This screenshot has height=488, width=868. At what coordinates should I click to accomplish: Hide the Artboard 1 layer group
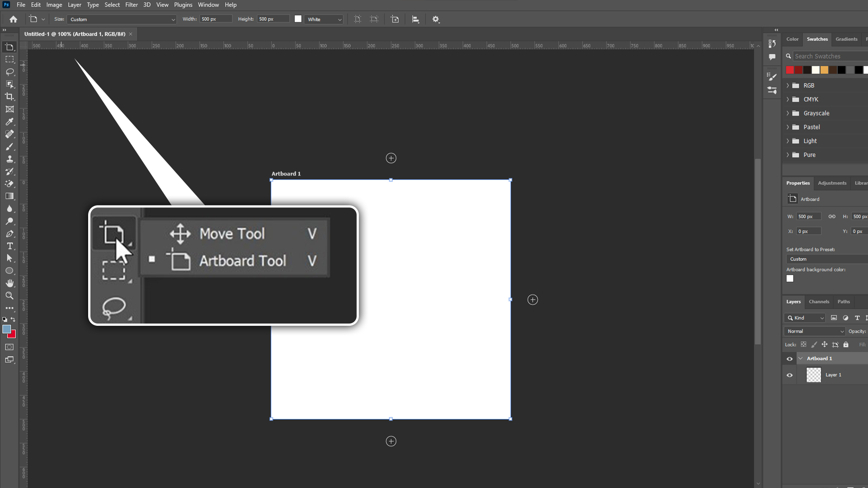(x=790, y=359)
